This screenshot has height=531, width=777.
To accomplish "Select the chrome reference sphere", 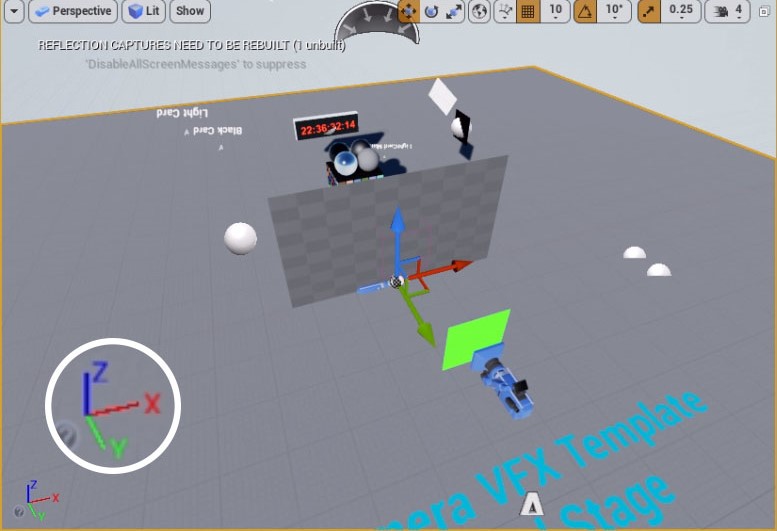I will (x=346, y=161).
